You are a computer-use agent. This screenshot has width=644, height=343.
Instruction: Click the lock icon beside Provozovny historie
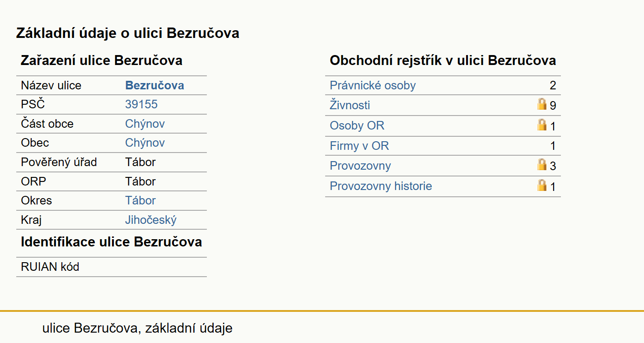click(542, 185)
